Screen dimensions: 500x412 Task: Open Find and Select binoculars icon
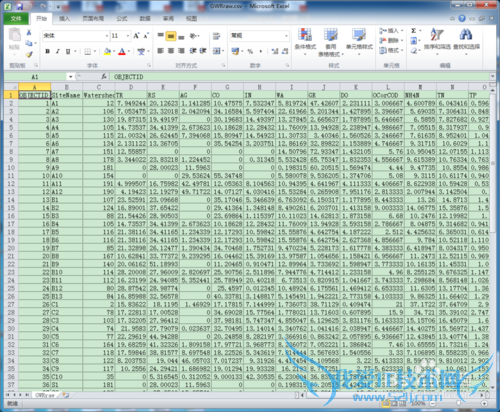pos(466,34)
